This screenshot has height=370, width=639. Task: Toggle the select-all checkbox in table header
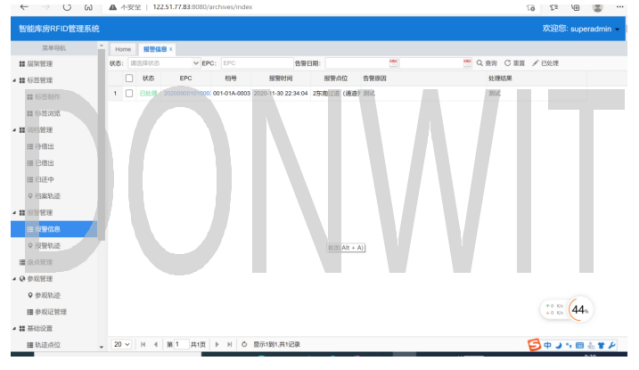[129, 78]
